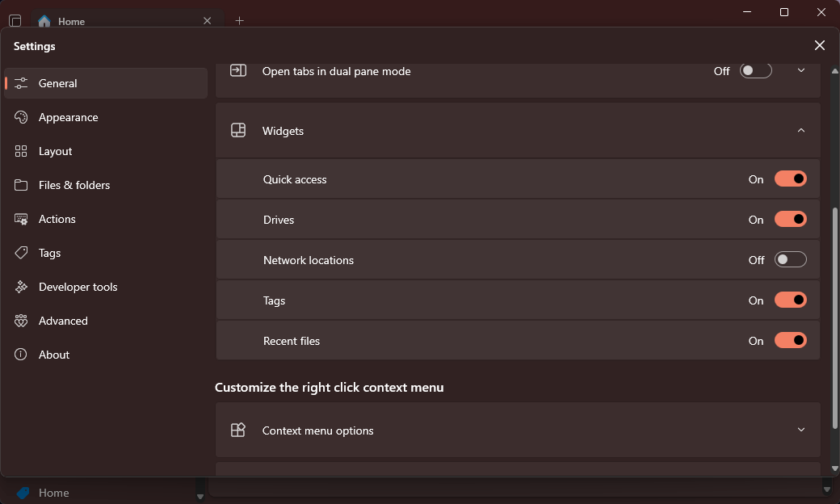The height and width of the screenshot is (504, 840).
Task: Collapse the Widgets section chevron
Action: (801, 131)
